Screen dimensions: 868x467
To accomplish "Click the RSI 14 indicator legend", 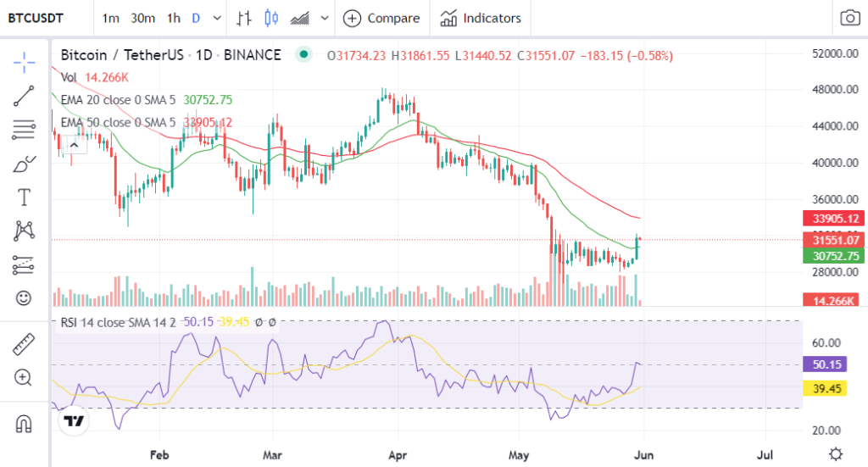I will [x=169, y=322].
